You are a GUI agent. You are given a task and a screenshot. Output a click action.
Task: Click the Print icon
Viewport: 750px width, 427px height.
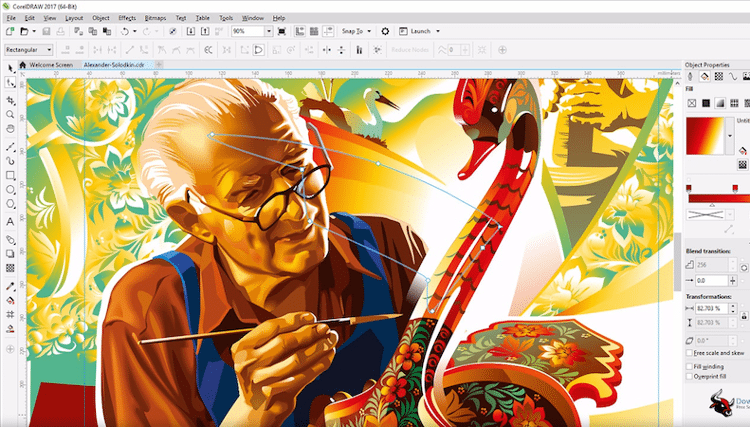click(60, 31)
